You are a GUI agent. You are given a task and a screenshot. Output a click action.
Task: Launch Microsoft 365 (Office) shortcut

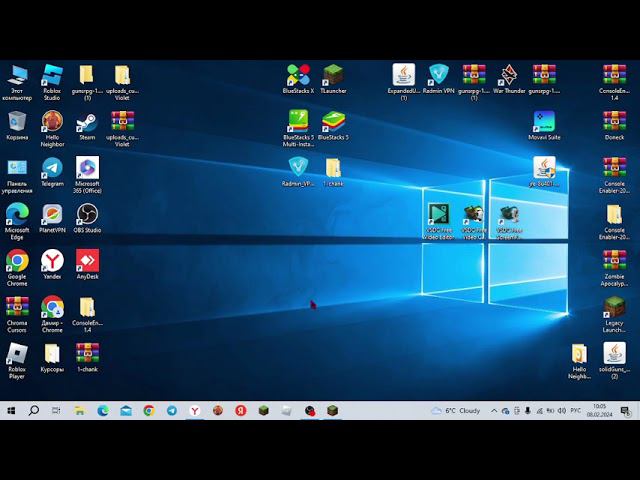click(87, 175)
